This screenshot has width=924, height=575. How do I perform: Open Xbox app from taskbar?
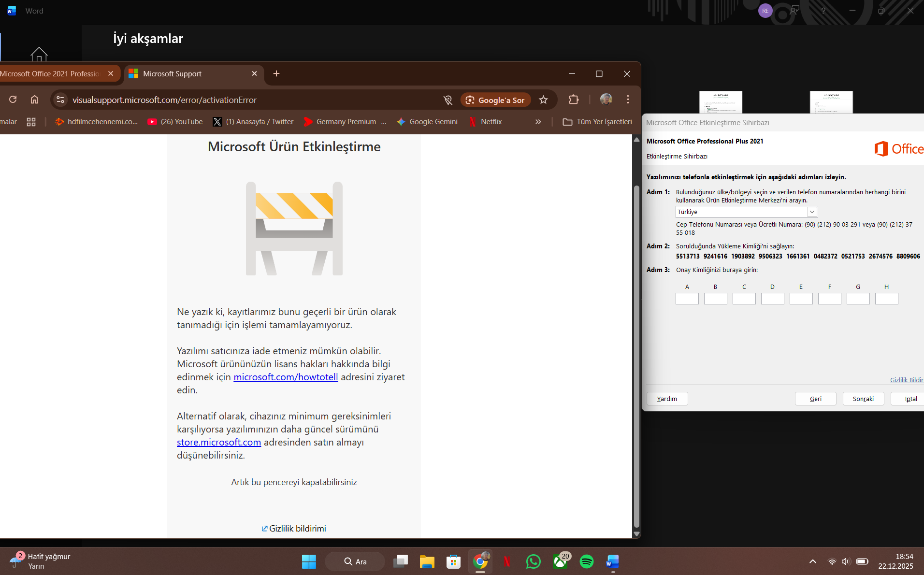pos(560,561)
